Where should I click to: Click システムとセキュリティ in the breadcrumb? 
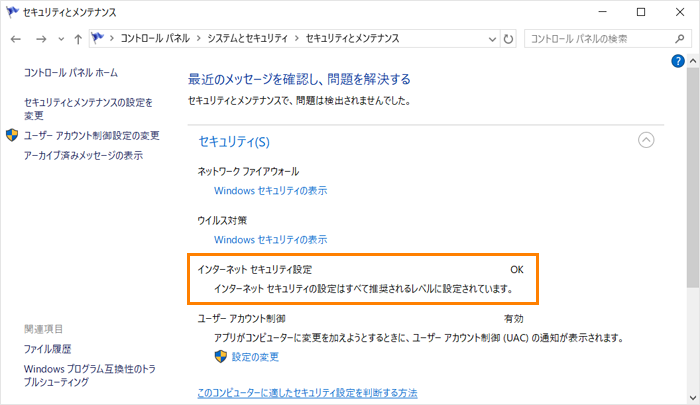coord(247,38)
